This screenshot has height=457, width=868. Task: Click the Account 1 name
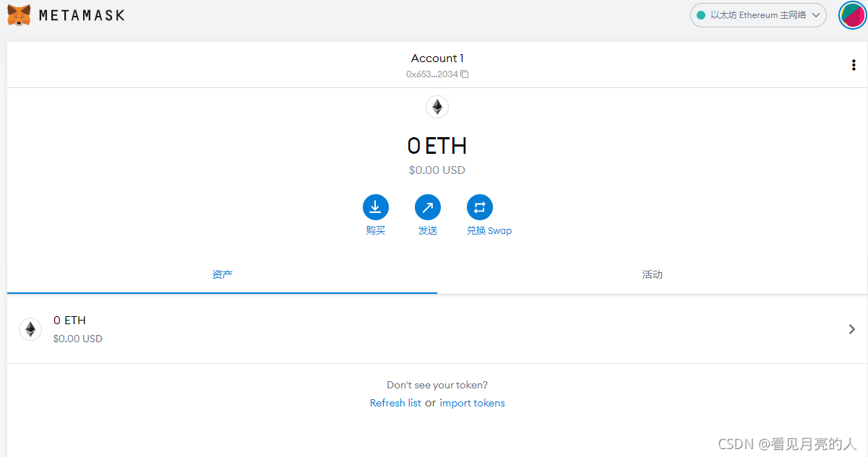point(437,58)
